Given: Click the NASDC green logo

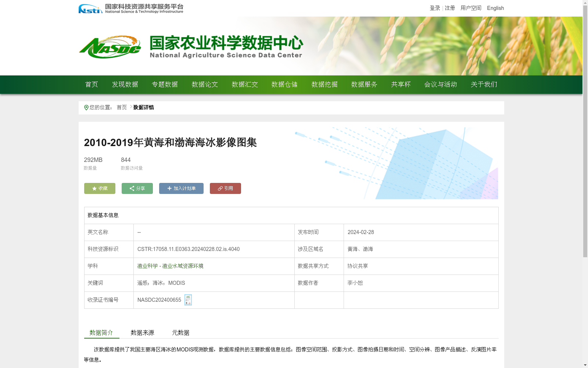Looking at the screenshot, I should (x=110, y=47).
